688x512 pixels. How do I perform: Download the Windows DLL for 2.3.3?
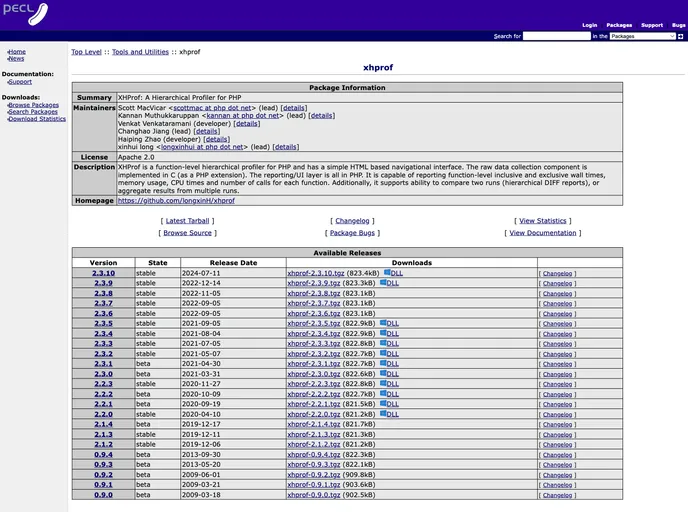tap(390, 344)
